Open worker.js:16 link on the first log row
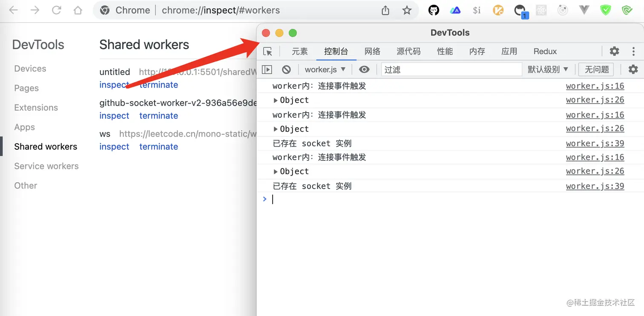This screenshot has height=316, width=644. (x=595, y=86)
